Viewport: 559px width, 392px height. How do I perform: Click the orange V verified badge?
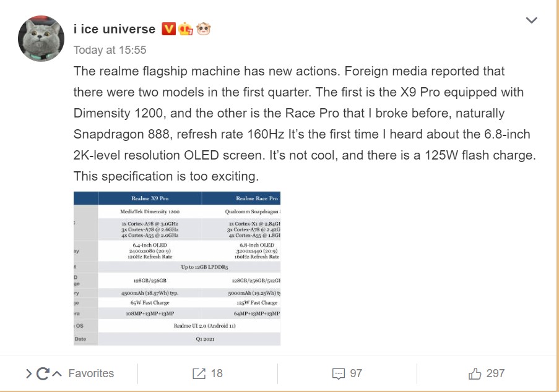click(x=168, y=29)
